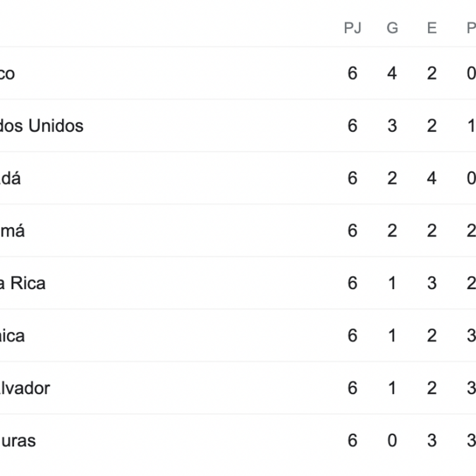Click Honduras's wins value of 0

(x=392, y=440)
